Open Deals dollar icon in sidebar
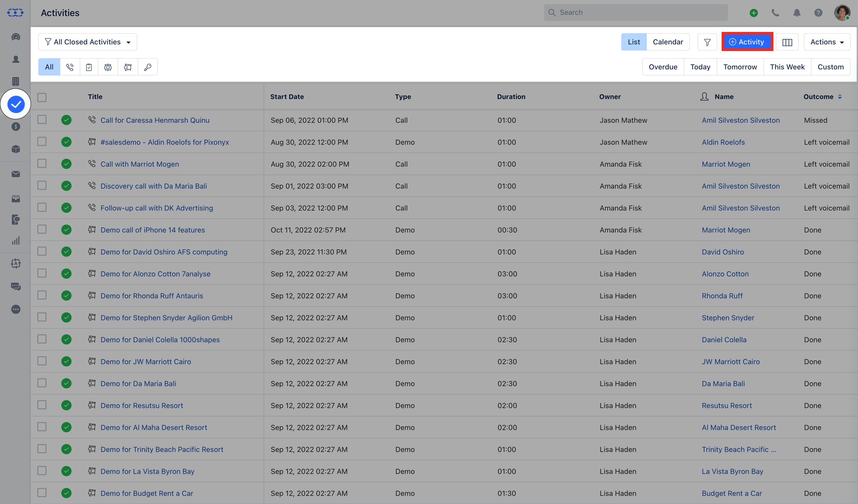 (16, 127)
